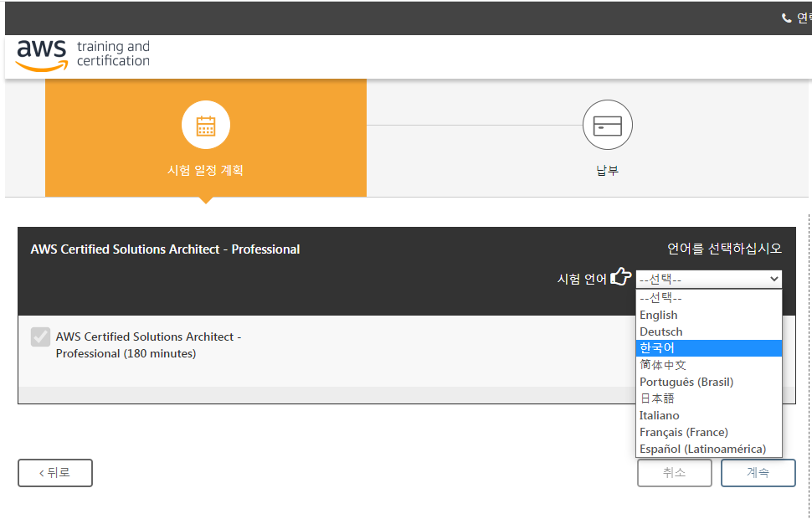812x519 pixels.
Task: Pick Português (Brasil) from the language list
Action: (708, 382)
